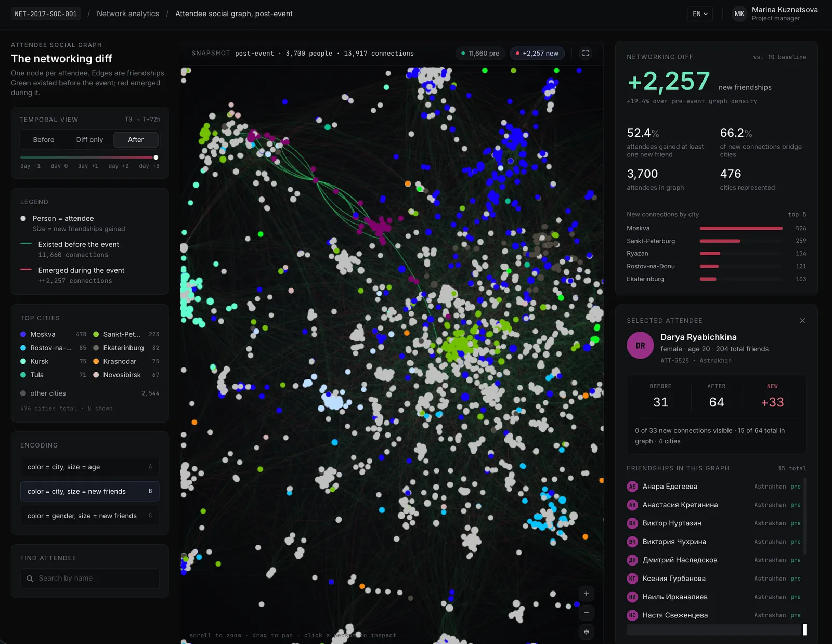The image size is (832, 644).
Task: Click the Наиль Ирканалиев avatar badge
Action: coord(632,597)
